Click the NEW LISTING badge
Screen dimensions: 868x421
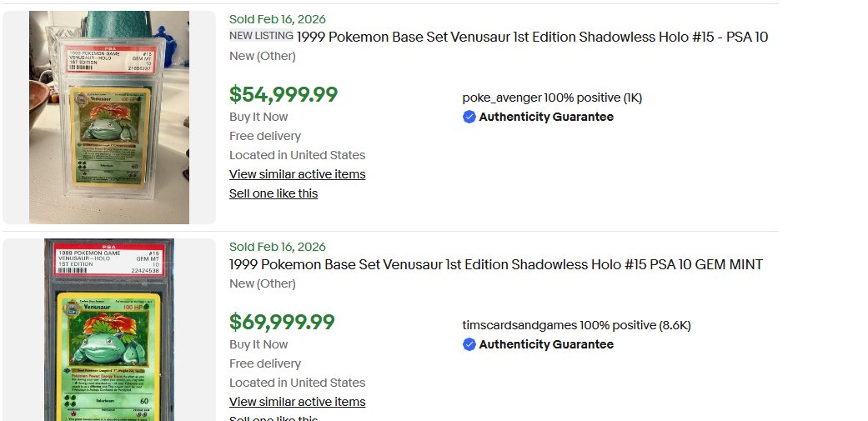(x=261, y=36)
